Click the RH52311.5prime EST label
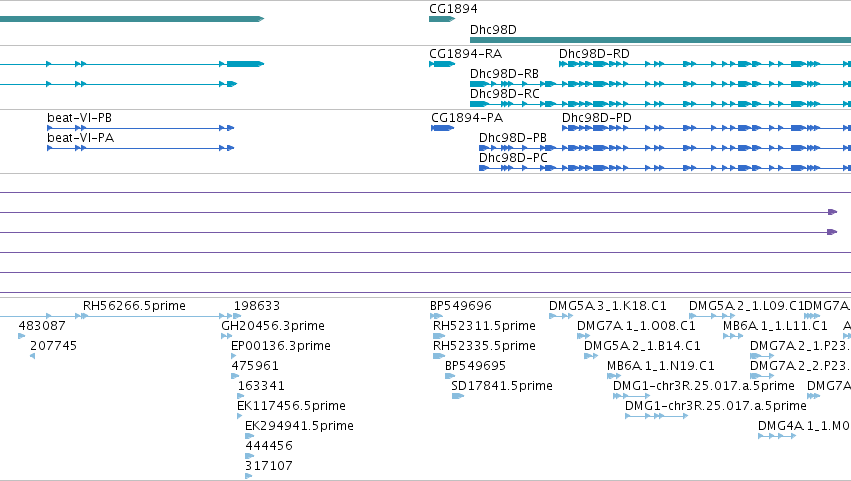This screenshot has width=851, height=481. [x=484, y=326]
